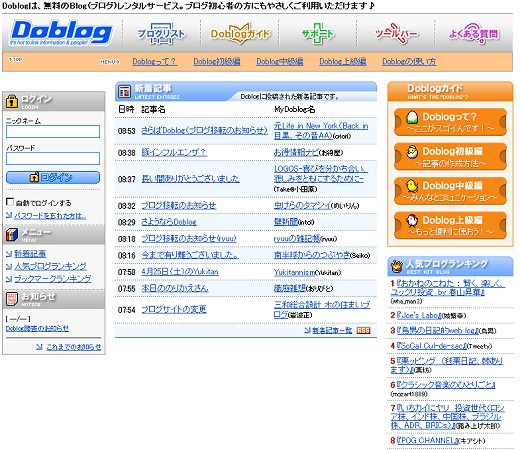Open article さようならDoblog
This screenshot has height=450, width=520.
[169, 222]
